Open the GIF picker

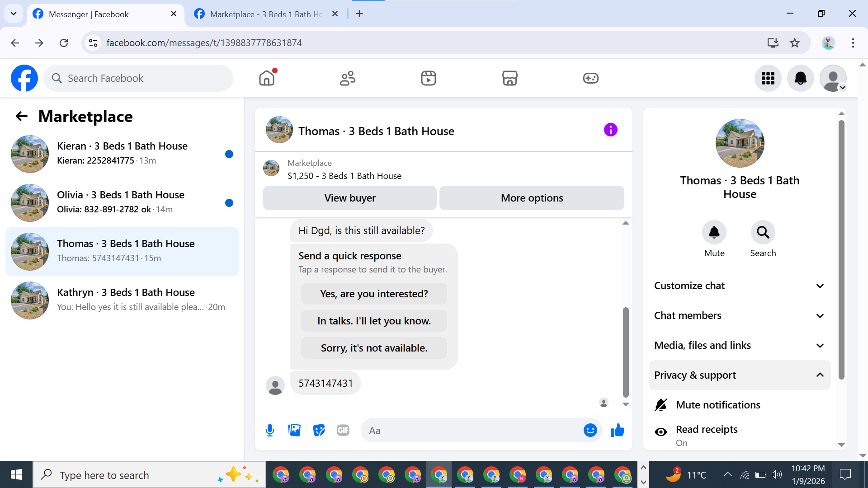tap(343, 430)
